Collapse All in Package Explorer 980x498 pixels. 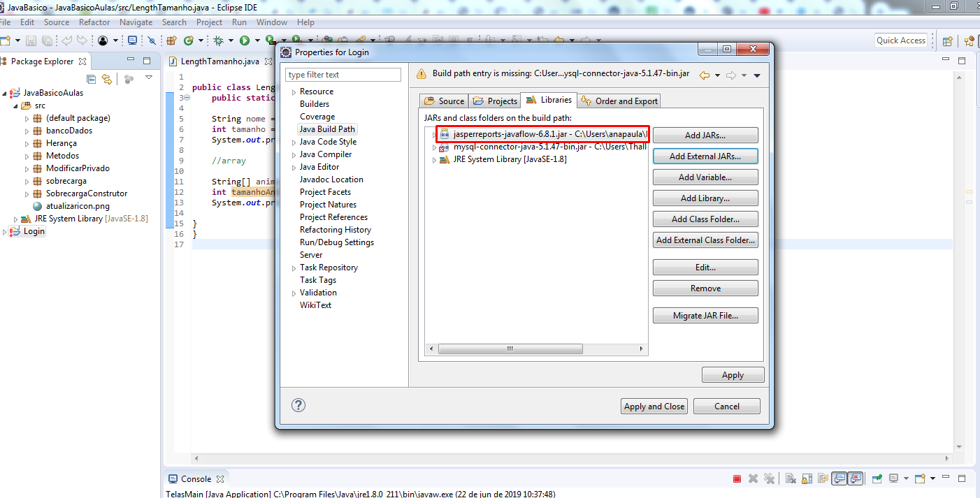coord(92,79)
